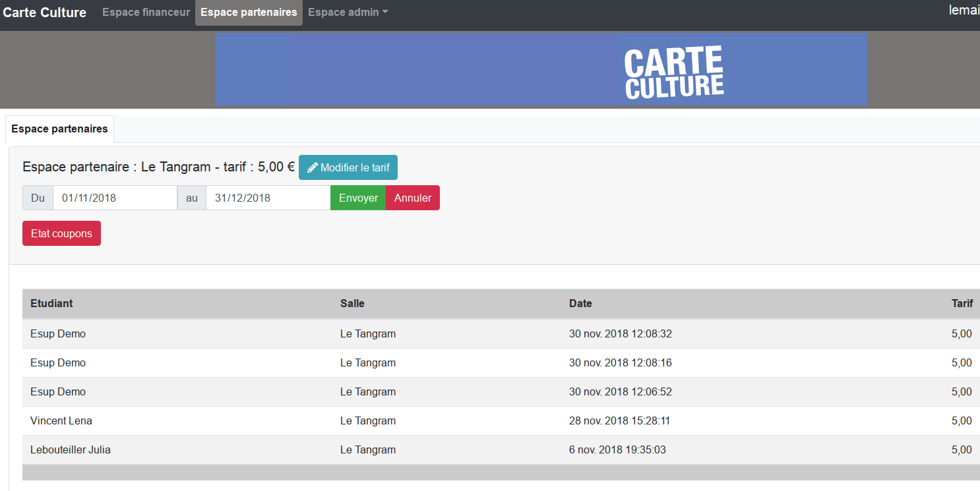Open the Etat coupons report
980x491 pixels.
(x=61, y=233)
